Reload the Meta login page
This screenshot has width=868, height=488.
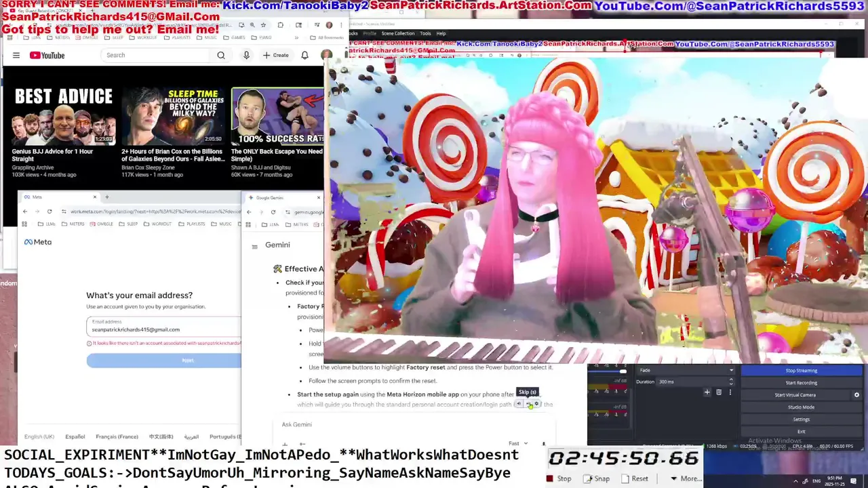tap(49, 211)
